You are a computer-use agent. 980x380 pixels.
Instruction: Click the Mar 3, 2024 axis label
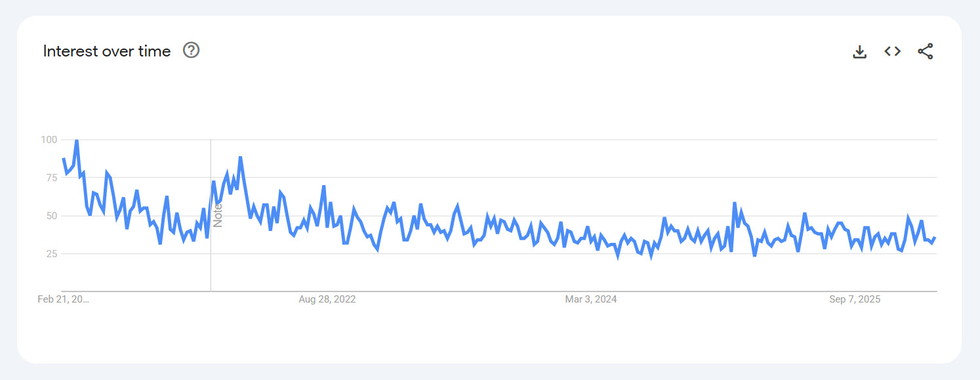point(592,299)
